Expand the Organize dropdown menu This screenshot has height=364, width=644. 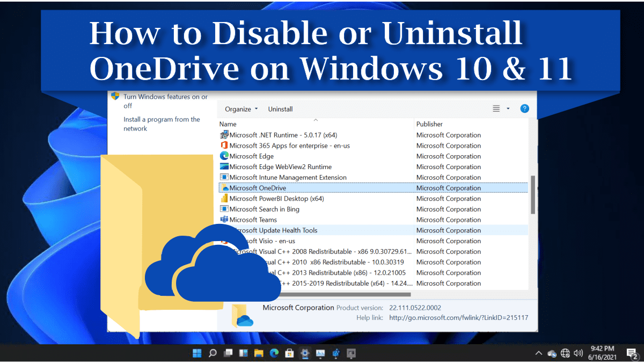pyautogui.click(x=241, y=109)
